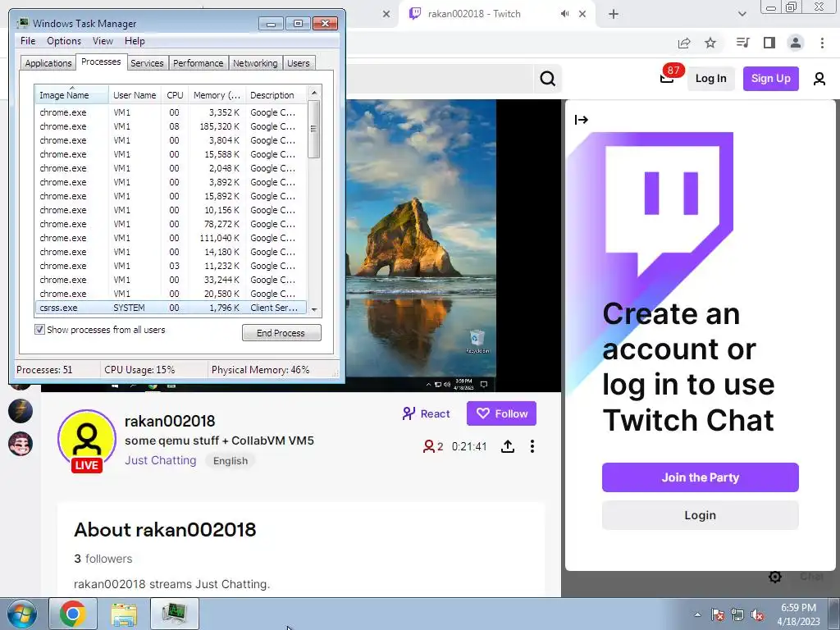Switch to Performance tab
Viewport: 840px width, 630px height.
199,63
